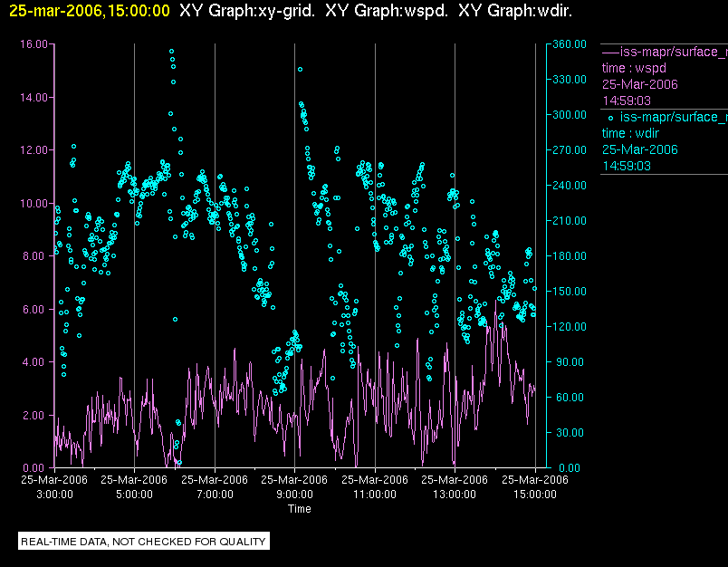The image size is (728, 567).
Task: Click the pink wspd line legend symbol
Action: pos(610,52)
